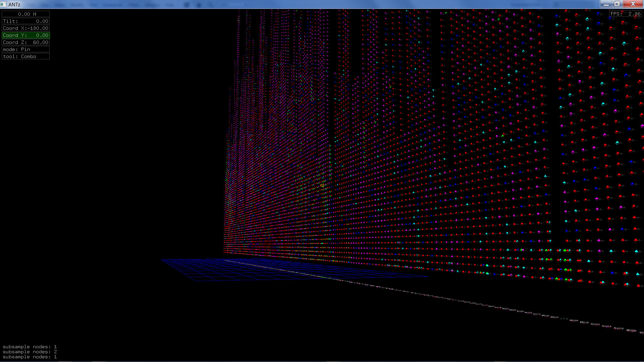
Task: Select the Coord X field showing -180.00
Action: click(x=26, y=28)
